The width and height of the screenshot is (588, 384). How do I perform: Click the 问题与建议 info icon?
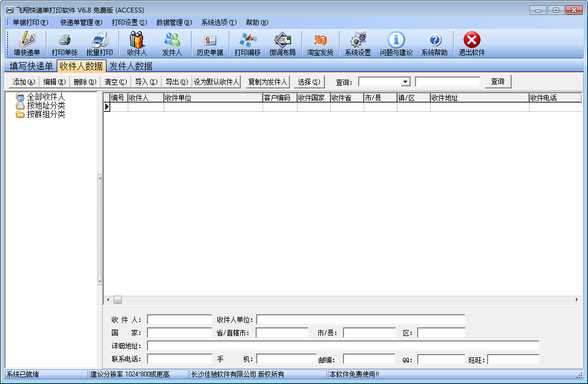pyautogui.click(x=396, y=44)
